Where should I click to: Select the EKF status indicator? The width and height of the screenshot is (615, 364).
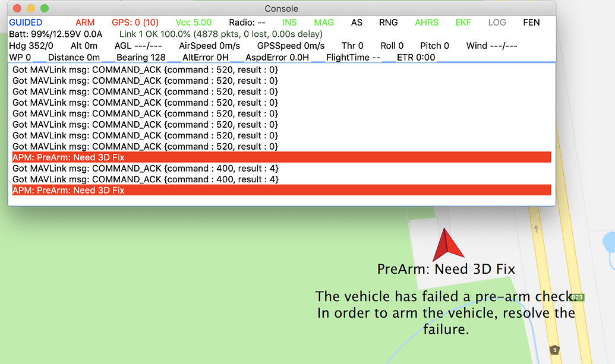pyautogui.click(x=463, y=22)
